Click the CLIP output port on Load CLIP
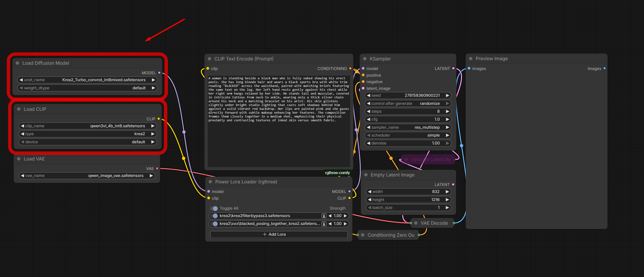This screenshot has height=277, width=644. (159, 119)
